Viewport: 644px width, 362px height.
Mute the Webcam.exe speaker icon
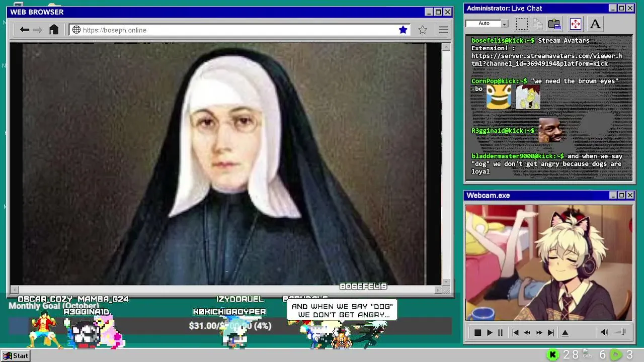(605, 332)
